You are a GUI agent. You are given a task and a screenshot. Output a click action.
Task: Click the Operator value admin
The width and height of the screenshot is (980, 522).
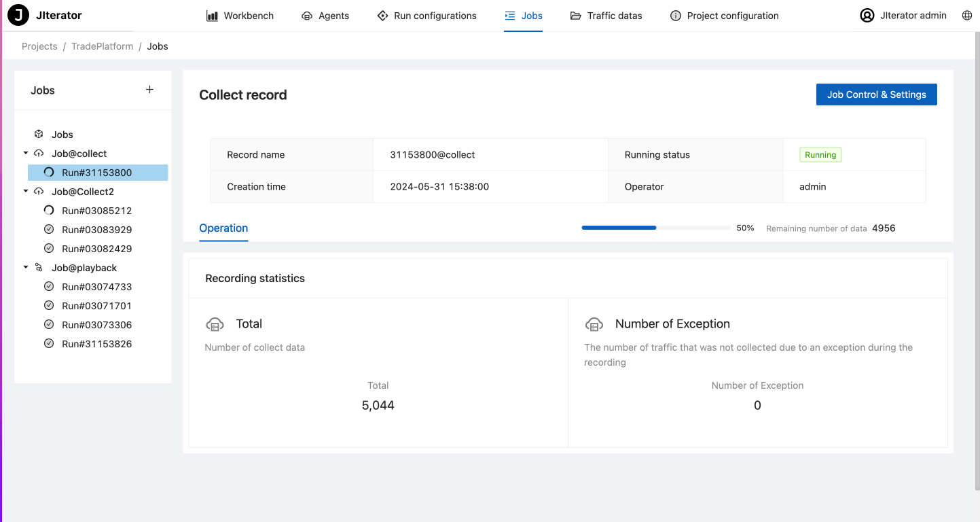coord(813,187)
